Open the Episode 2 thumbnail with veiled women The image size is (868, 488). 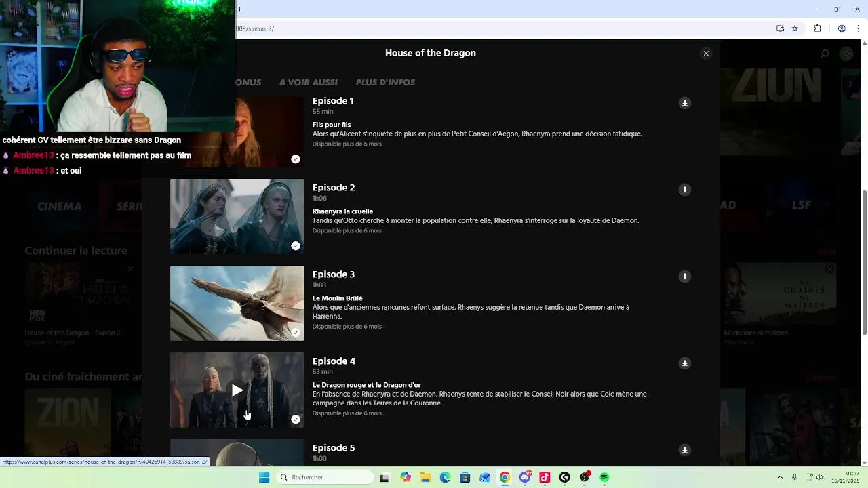tap(237, 216)
